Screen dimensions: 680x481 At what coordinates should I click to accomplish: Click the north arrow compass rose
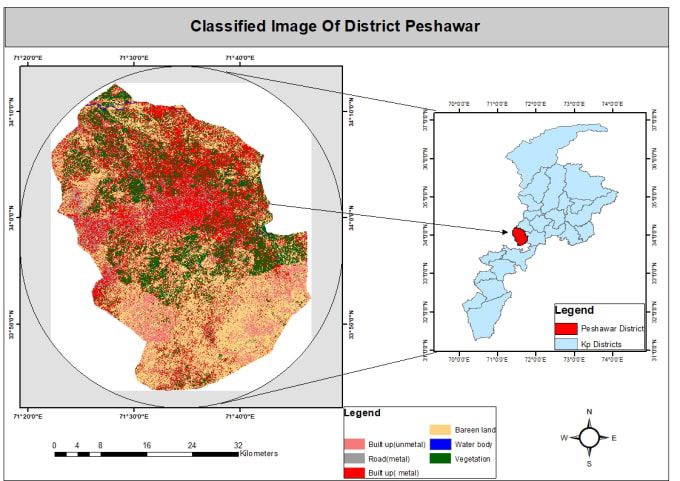(x=589, y=438)
